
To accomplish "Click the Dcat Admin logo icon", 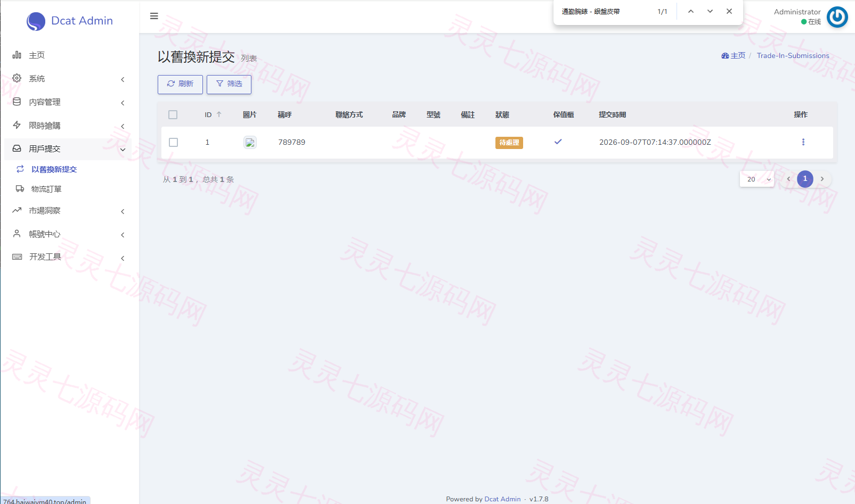I will click(36, 21).
